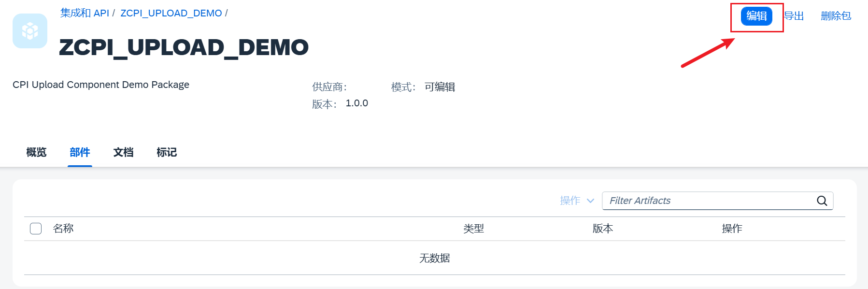Click the ZCPI_UPLOAD_DEMO breadcrumb link
Screen dimensions: 868x289
pos(171,13)
